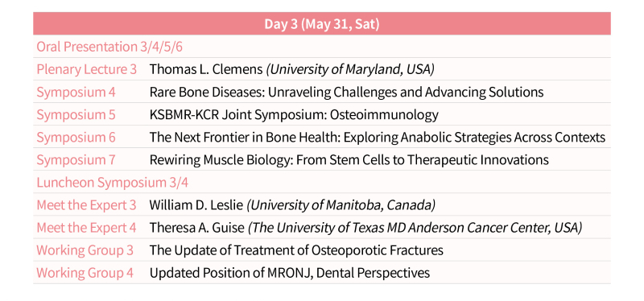Open the Plenary Lecture 3 label
644x301 pixels.
pyautogui.click(x=87, y=69)
